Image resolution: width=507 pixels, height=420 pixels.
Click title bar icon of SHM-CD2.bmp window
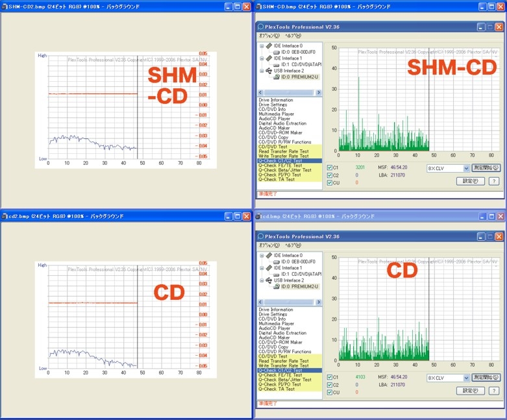5,6
